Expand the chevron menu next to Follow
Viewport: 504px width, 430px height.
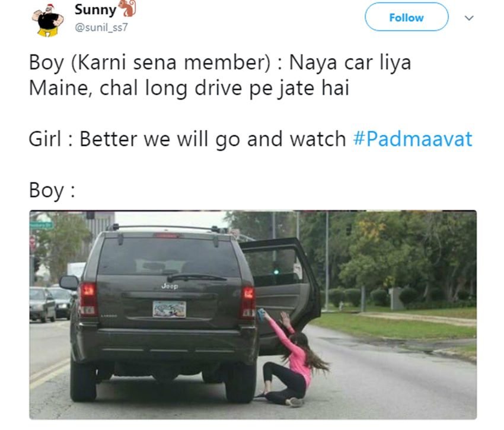pos(469,18)
